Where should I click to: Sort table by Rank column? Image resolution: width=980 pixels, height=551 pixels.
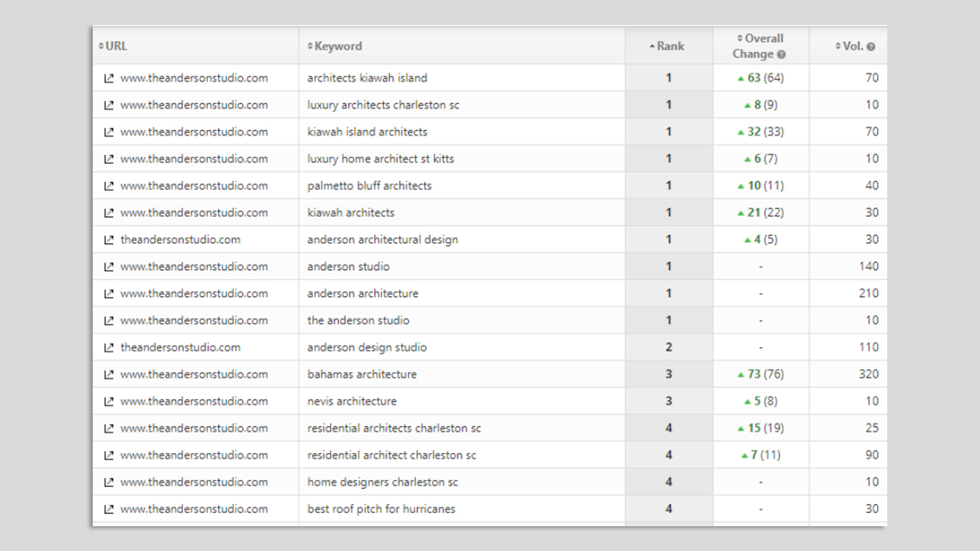667,46
